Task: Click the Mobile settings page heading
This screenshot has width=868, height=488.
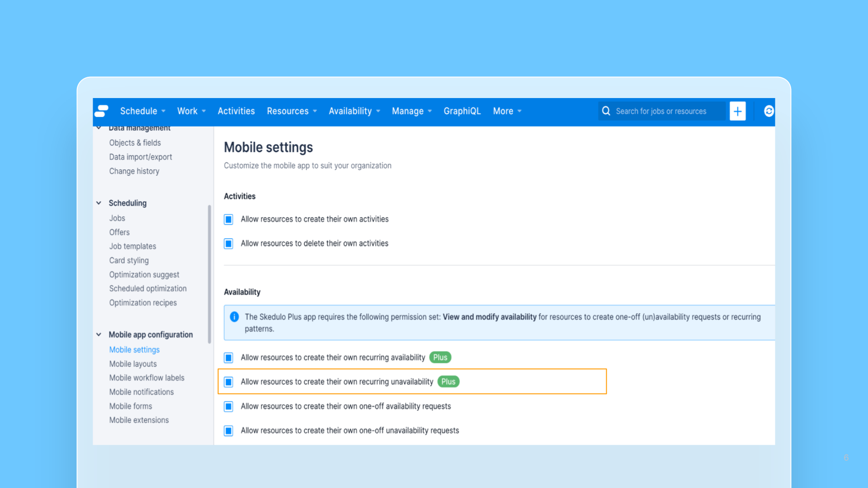Action: tap(269, 147)
